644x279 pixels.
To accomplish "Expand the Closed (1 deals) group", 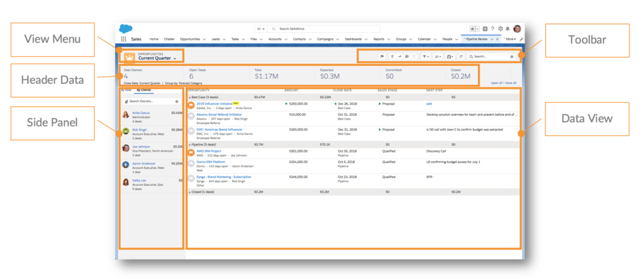I will click(x=190, y=192).
